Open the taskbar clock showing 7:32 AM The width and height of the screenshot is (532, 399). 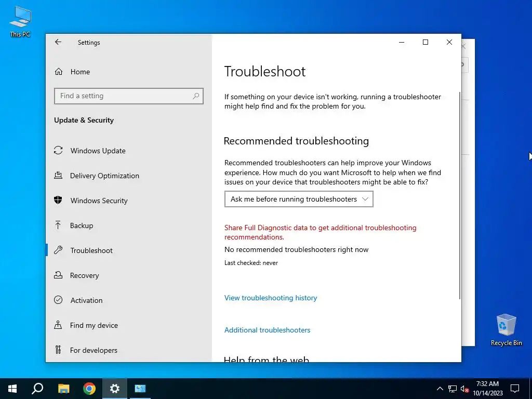487,389
